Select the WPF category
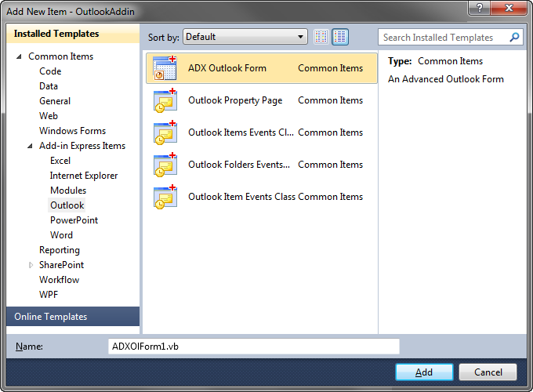This screenshot has width=533, height=392. (x=49, y=295)
